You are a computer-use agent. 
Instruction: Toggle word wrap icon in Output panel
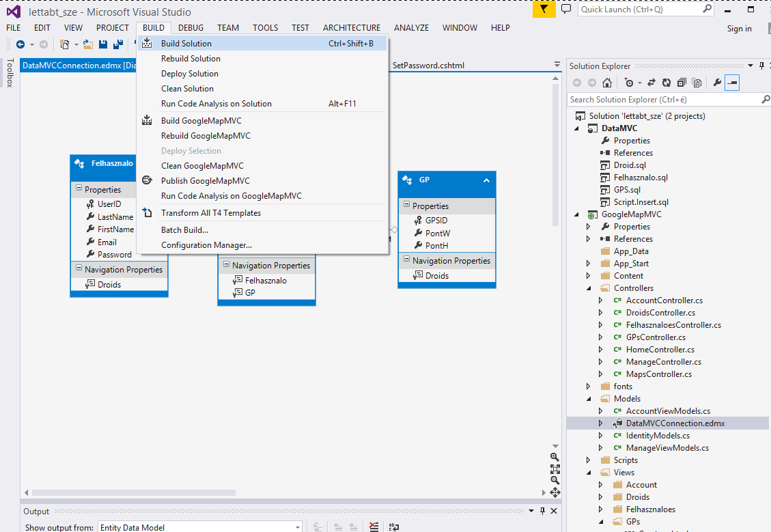[x=394, y=527]
